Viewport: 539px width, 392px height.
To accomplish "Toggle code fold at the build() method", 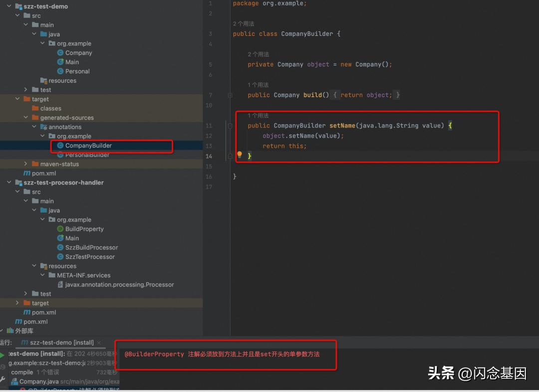I will coord(230,95).
